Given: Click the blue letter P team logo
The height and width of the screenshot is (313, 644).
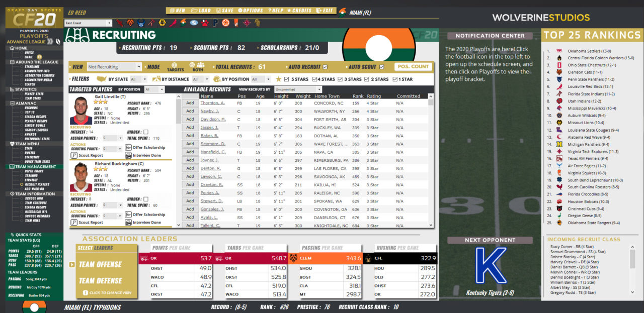Looking at the screenshot, I should (x=215, y=23).
